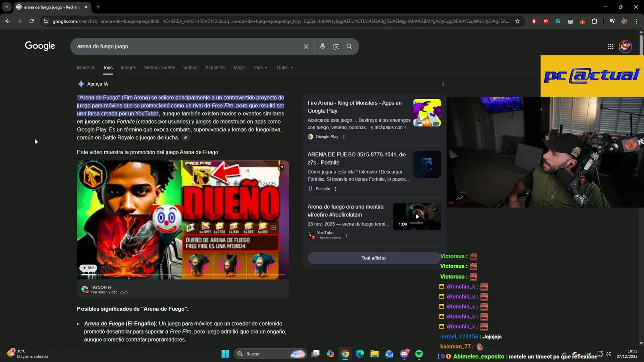
Task: Click the Aperçu IA heading
Action: click(x=97, y=84)
